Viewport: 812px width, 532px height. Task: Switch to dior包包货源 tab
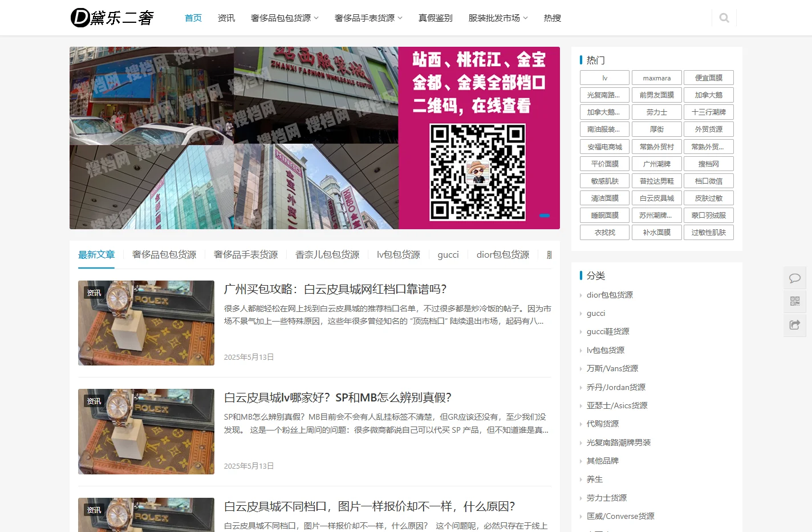[x=503, y=254]
